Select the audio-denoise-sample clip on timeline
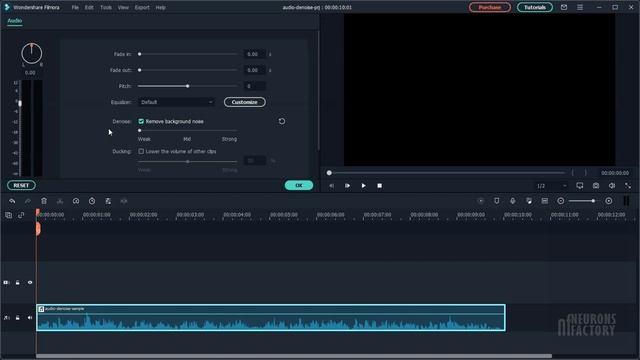Image resolution: width=640 pixels, height=360 pixels. [271, 318]
